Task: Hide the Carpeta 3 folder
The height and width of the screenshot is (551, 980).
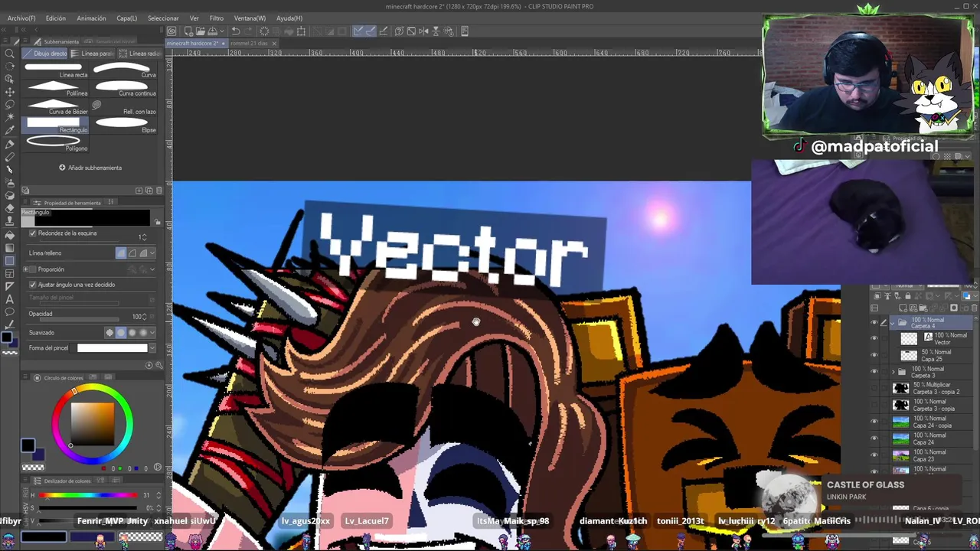Action: click(x=874, y=372)
